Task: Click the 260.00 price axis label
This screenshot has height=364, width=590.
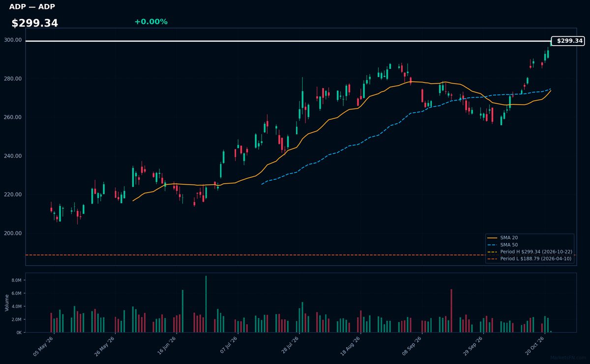Action: click(x=13, y=117)
